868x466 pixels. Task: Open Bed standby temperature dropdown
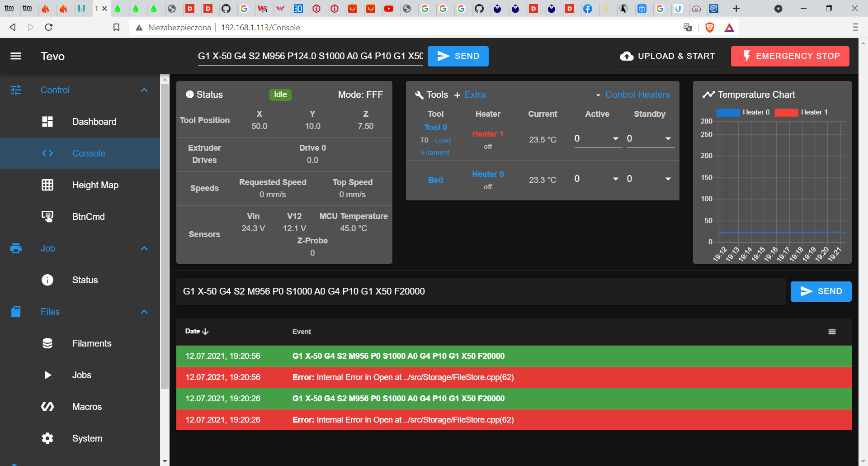668,179
